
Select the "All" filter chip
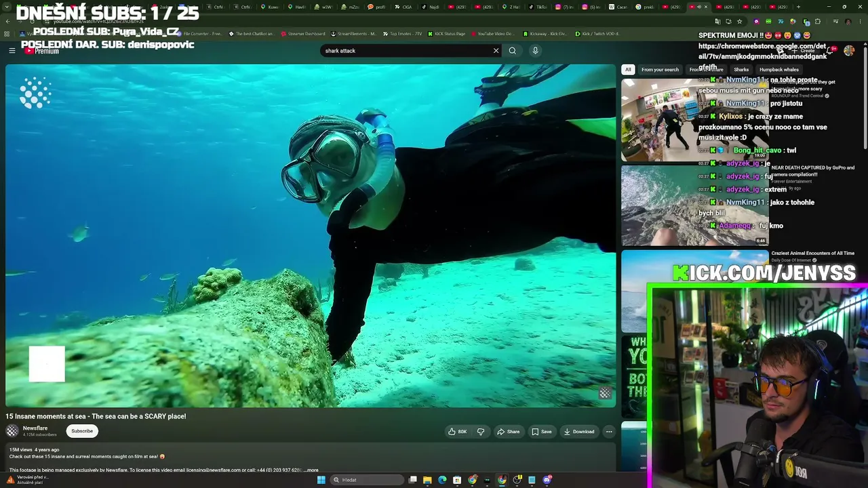(x=628, y=69)
